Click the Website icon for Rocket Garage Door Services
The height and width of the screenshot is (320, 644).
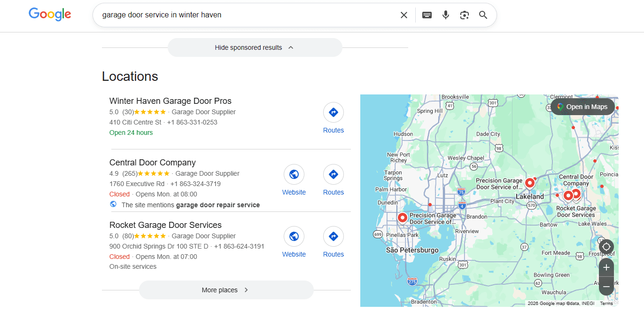tap(294, 236)
